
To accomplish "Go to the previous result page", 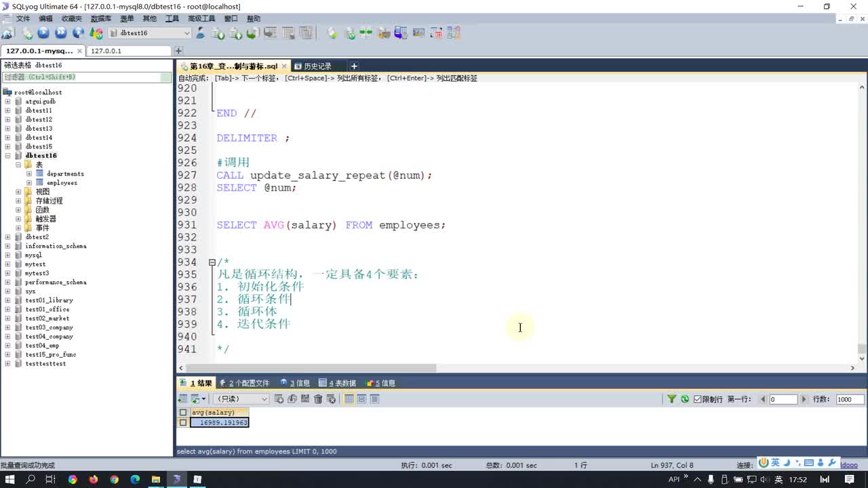I will click(762, 399).
